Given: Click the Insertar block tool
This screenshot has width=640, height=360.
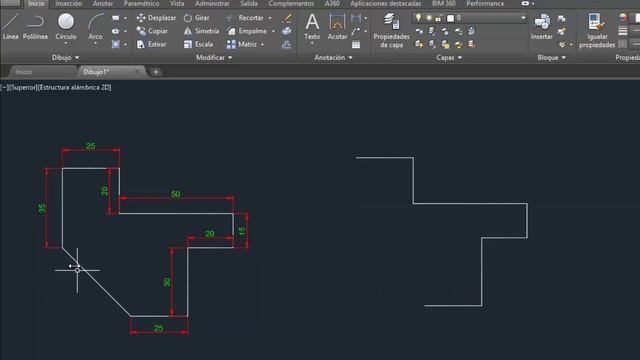Looking at the screenshot, I should [x=542, y=26].
